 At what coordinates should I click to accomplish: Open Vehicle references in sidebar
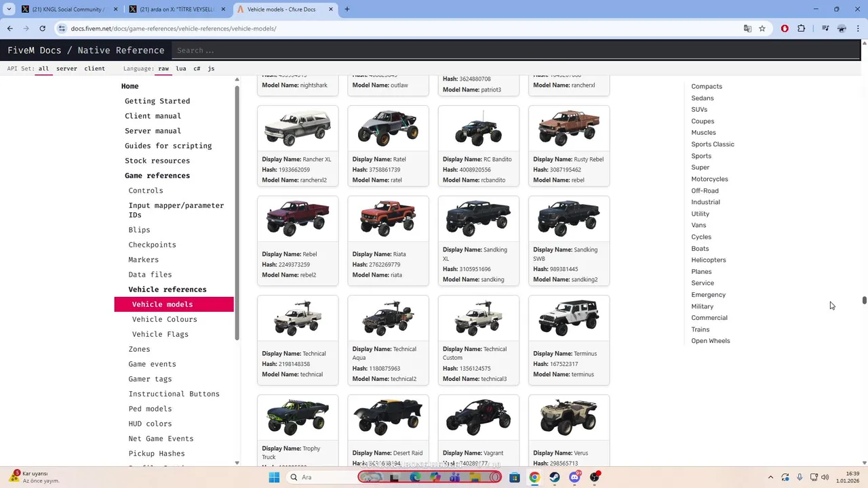click(x=167, y=289)
